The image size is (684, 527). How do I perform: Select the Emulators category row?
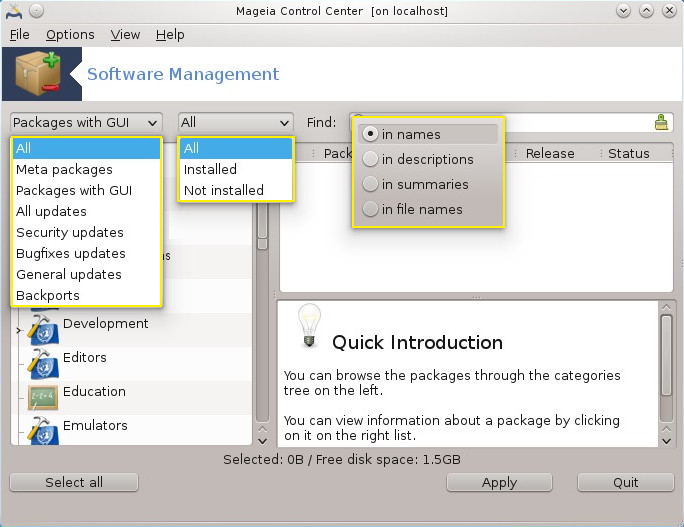[133, 431]
